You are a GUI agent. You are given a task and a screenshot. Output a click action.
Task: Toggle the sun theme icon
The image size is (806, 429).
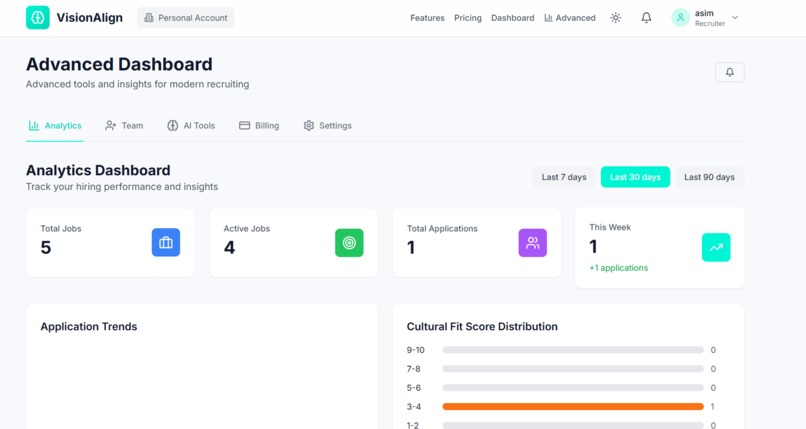615,17
